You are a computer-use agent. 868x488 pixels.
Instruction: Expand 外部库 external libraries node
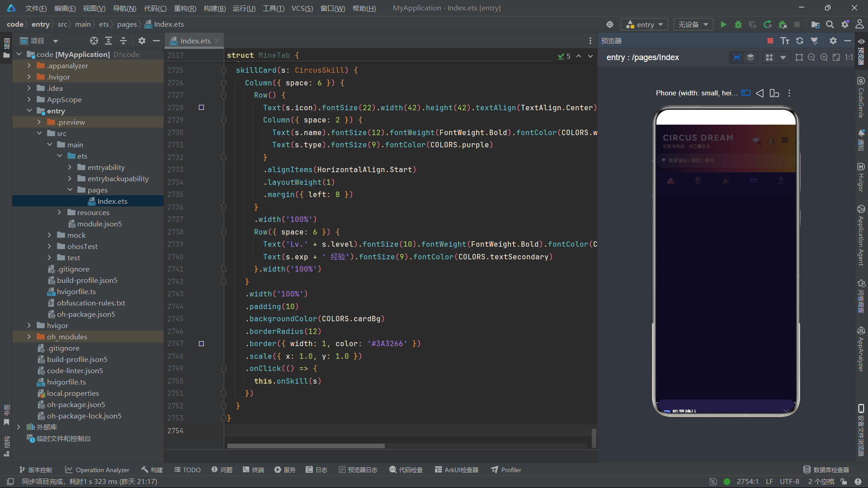click(x=19, y=427)
